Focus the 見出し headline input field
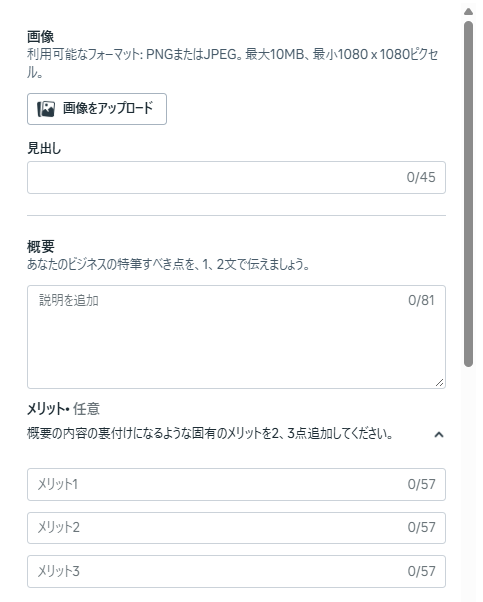483x602 pixels. point(236,177)
